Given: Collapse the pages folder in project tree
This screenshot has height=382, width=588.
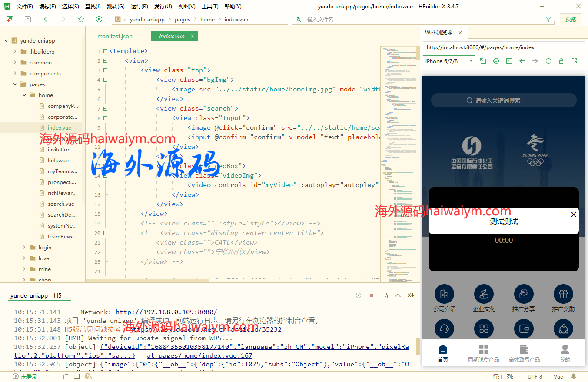Looking at the screenshot, I should (15, 84).
